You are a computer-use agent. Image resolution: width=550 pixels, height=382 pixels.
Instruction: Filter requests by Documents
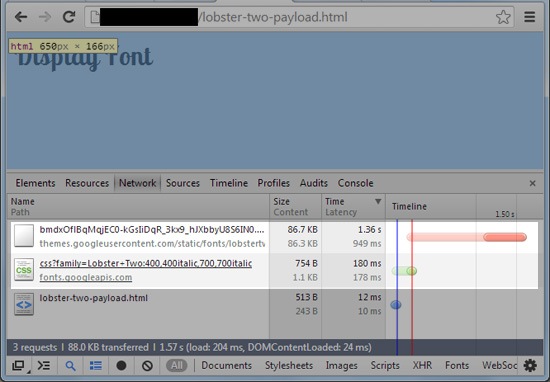[x=227, y=366]
